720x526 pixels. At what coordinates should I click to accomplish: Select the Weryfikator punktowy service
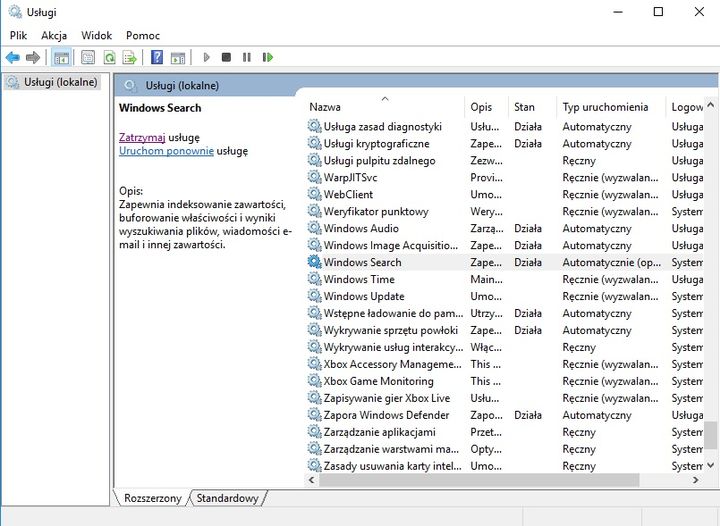click(504, 211)
